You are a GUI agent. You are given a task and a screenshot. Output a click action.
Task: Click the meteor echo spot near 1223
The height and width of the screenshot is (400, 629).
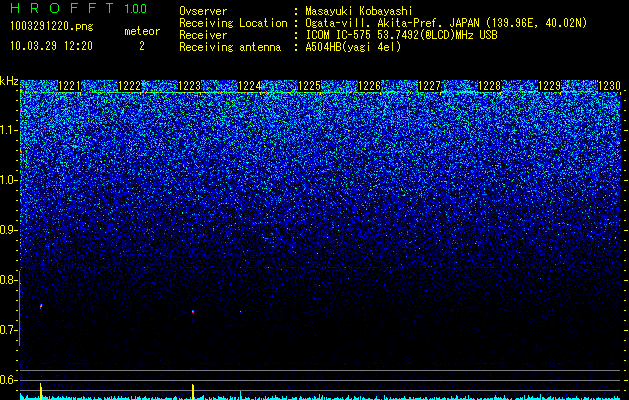click(193, 311)
